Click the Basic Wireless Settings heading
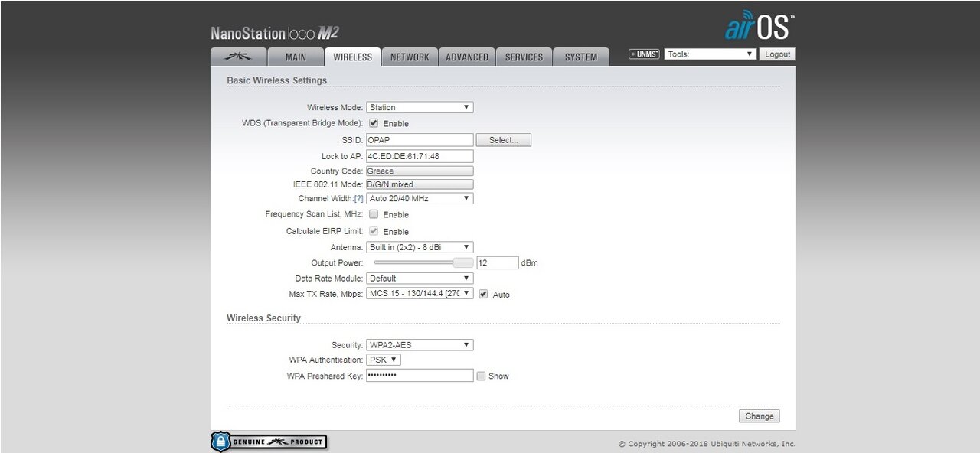Image resolution: width=980 pixels, height=453 pixels. coord(276,80)
